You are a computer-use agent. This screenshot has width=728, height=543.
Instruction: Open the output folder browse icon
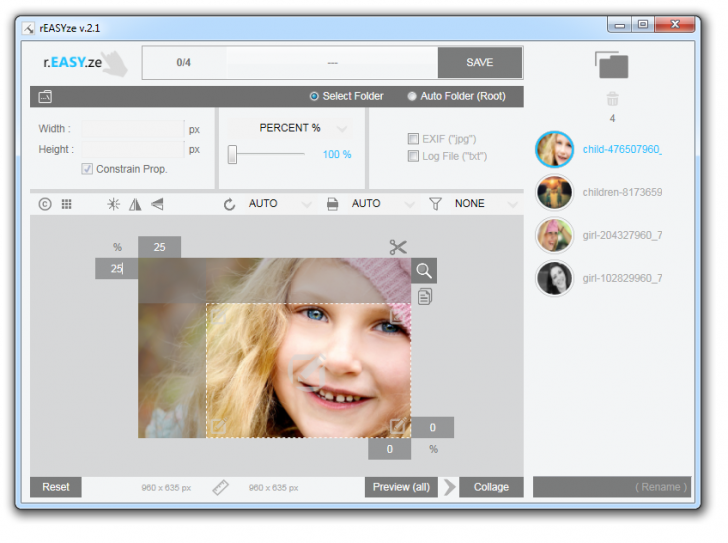(x=45, y=97)
